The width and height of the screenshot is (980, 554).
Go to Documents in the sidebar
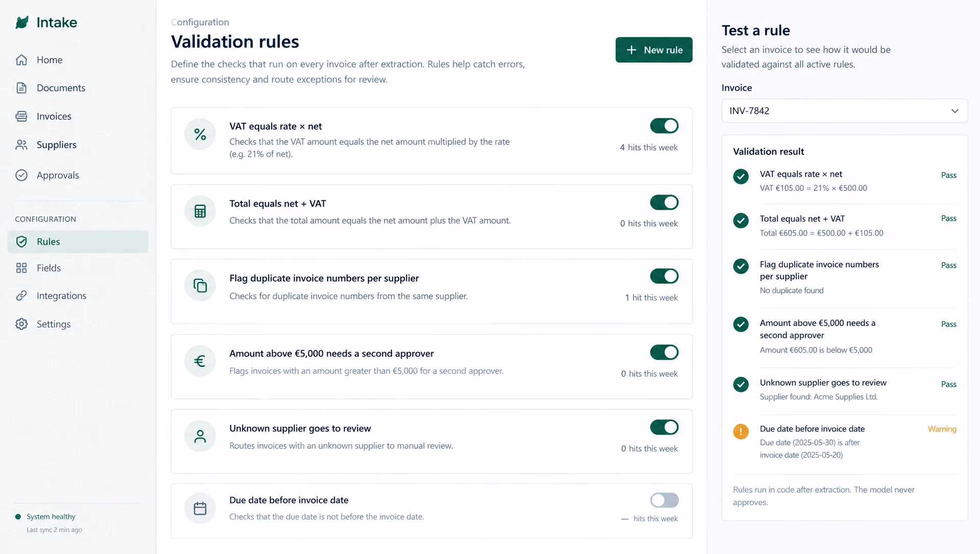[61, 88]
